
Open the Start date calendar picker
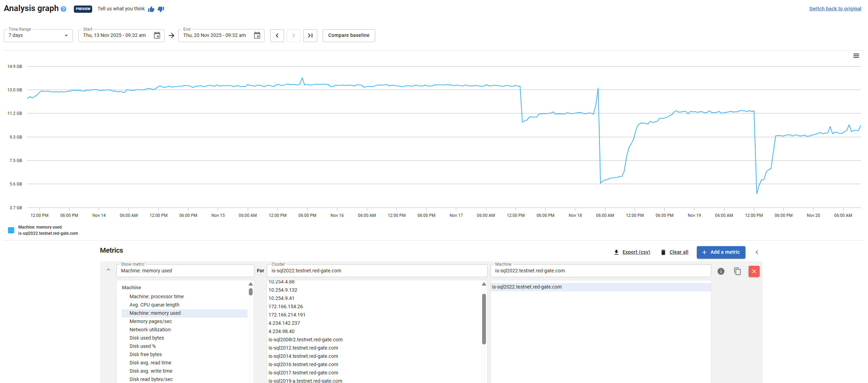(x=157, y=36)
